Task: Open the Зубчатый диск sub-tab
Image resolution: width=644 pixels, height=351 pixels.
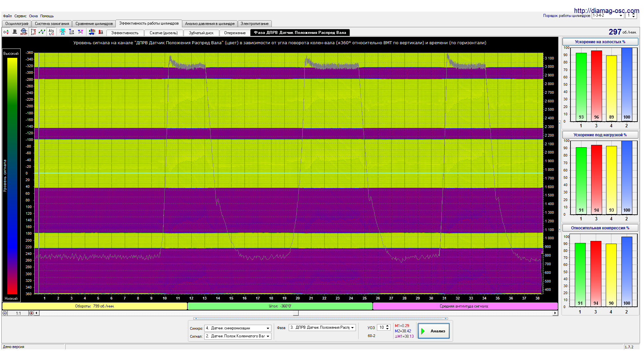Action: 201,33
